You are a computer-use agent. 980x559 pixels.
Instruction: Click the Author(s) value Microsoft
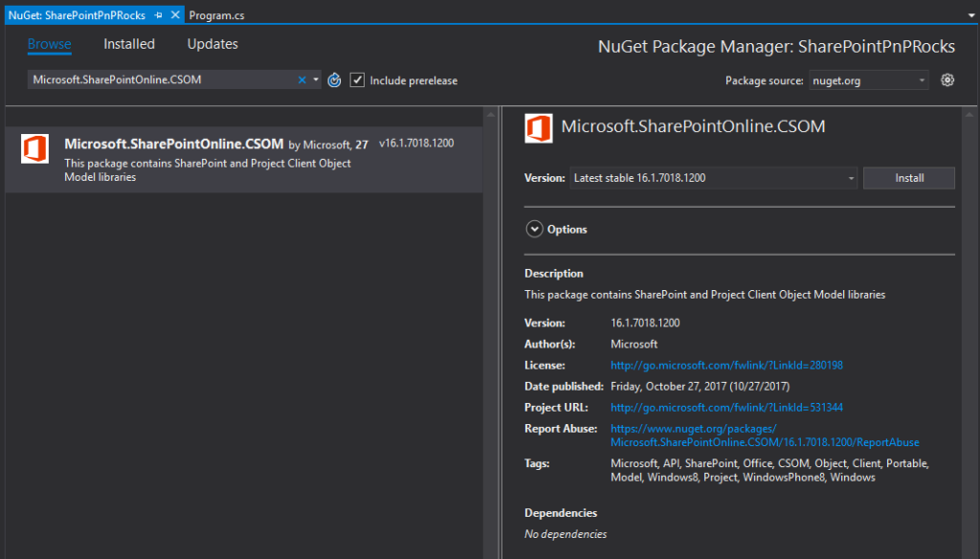pyautogui.click(x=634, y=344)
